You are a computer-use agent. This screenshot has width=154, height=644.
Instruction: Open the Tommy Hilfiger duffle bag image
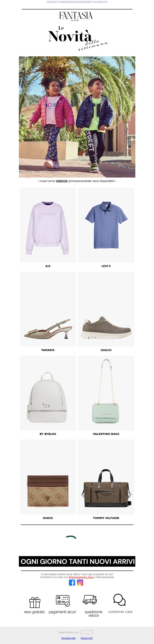(x=106, y=477)
